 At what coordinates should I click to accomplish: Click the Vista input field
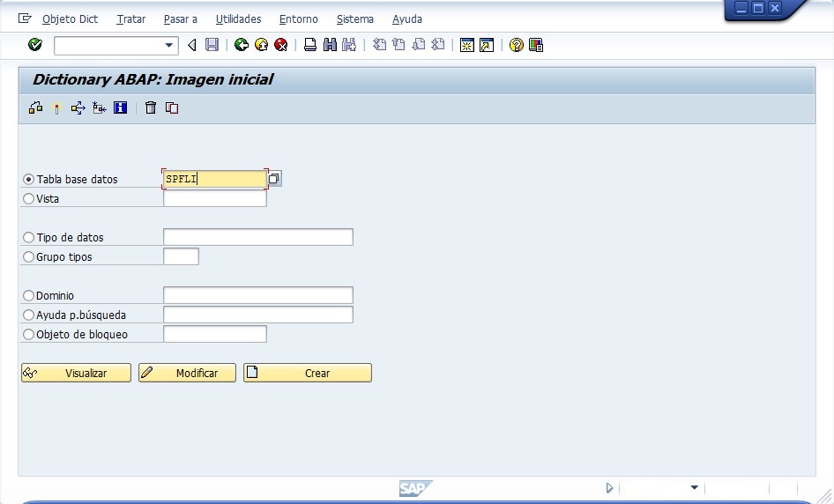coord(215,198)
